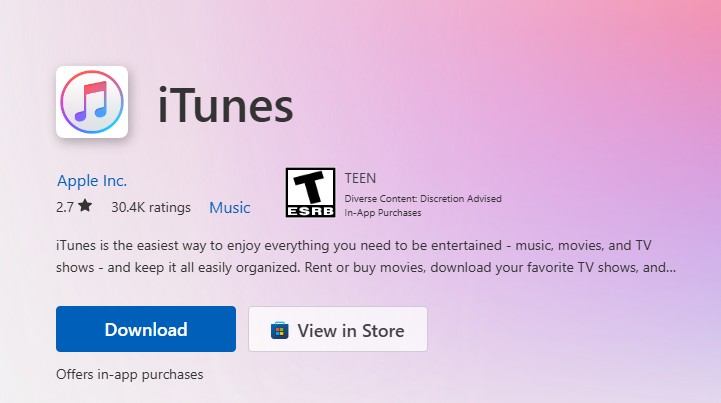
Task: Open the Apple Inc. publisher link
Action: (x=92, y=181)
